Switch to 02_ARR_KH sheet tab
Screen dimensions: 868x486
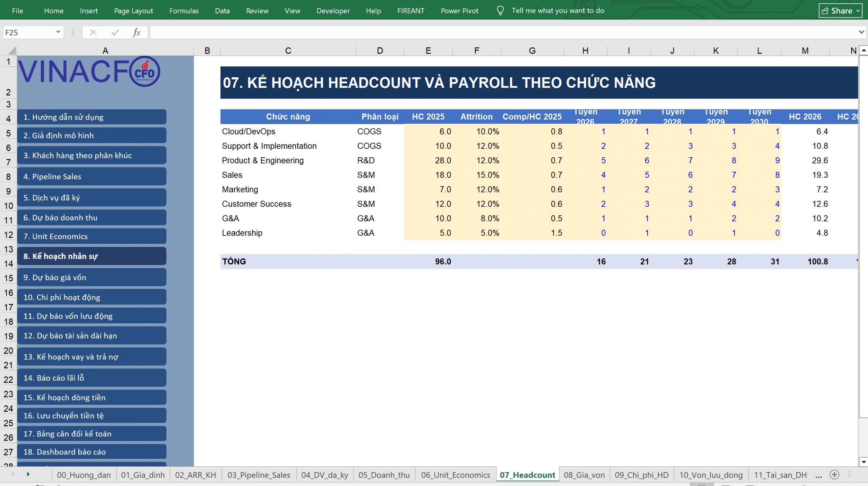coord(195,475)
